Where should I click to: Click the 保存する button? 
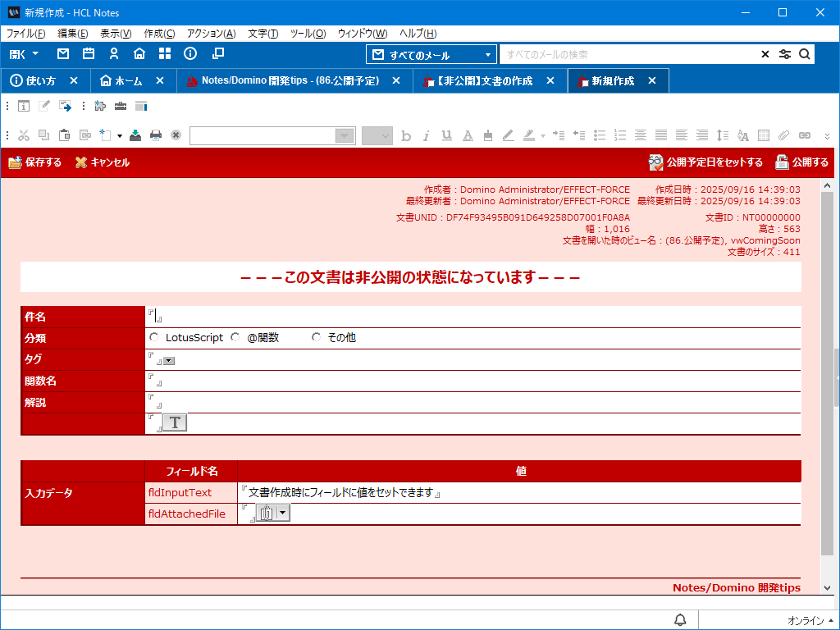[x=35, y=162]
